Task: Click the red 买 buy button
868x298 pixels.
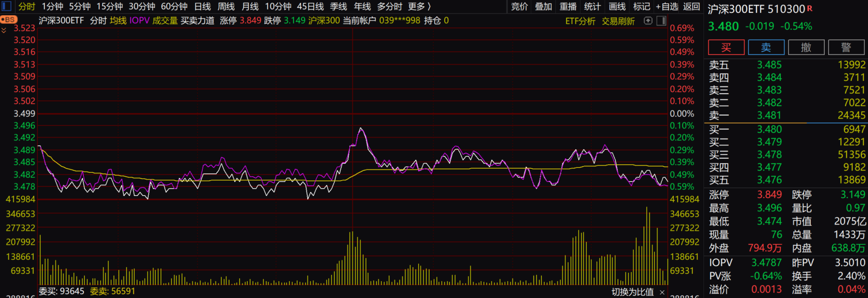Action: pos(726,47)
